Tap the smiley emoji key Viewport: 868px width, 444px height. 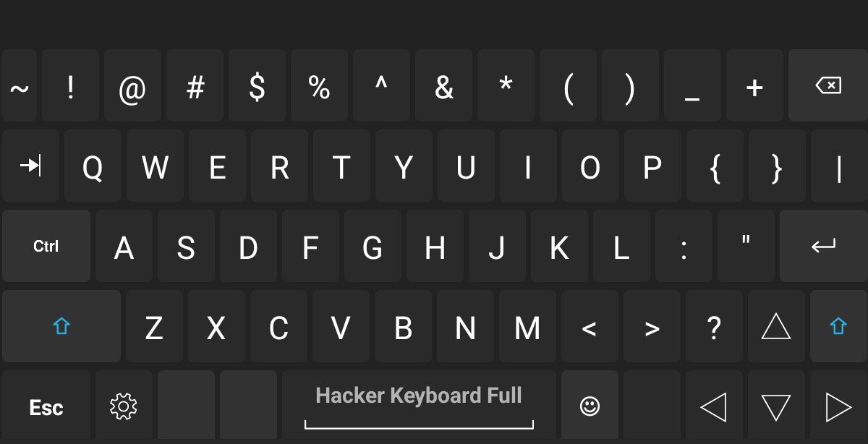coord(590,406)
